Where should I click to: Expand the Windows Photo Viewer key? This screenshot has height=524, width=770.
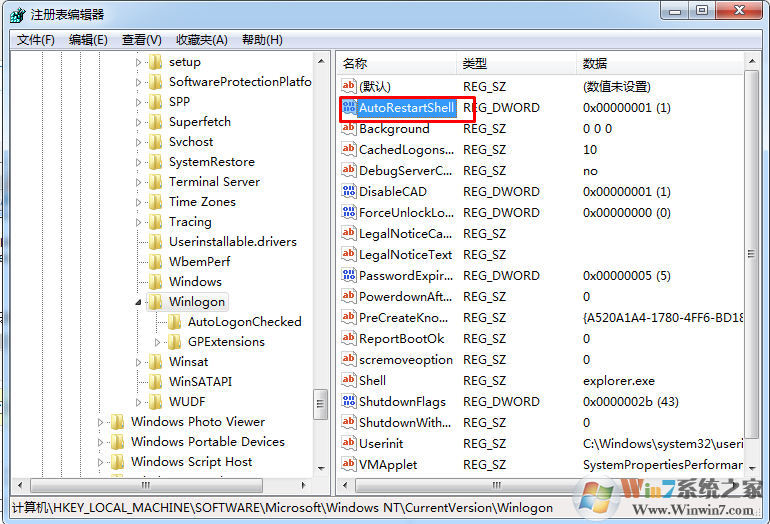[100, 422]
